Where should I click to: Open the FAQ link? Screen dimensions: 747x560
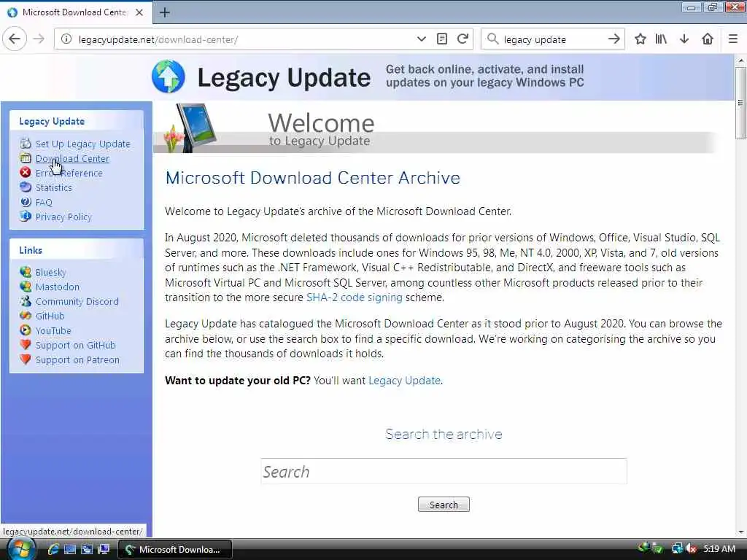tap(44, 203)
